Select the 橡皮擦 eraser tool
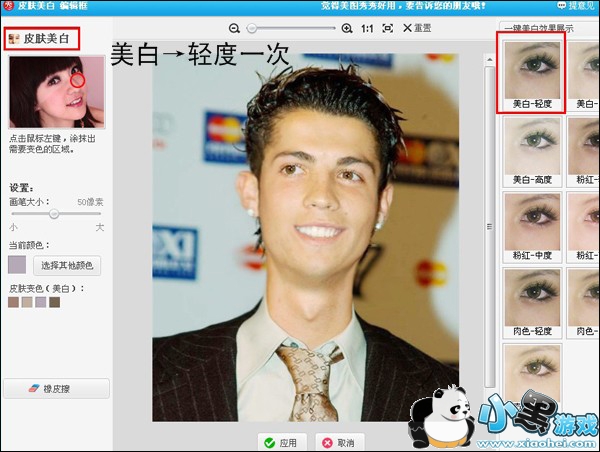 tap(57, 389)
